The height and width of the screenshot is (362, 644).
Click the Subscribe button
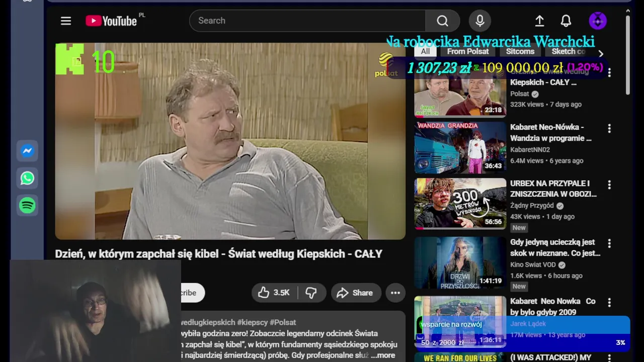click(x=193, y=293)
